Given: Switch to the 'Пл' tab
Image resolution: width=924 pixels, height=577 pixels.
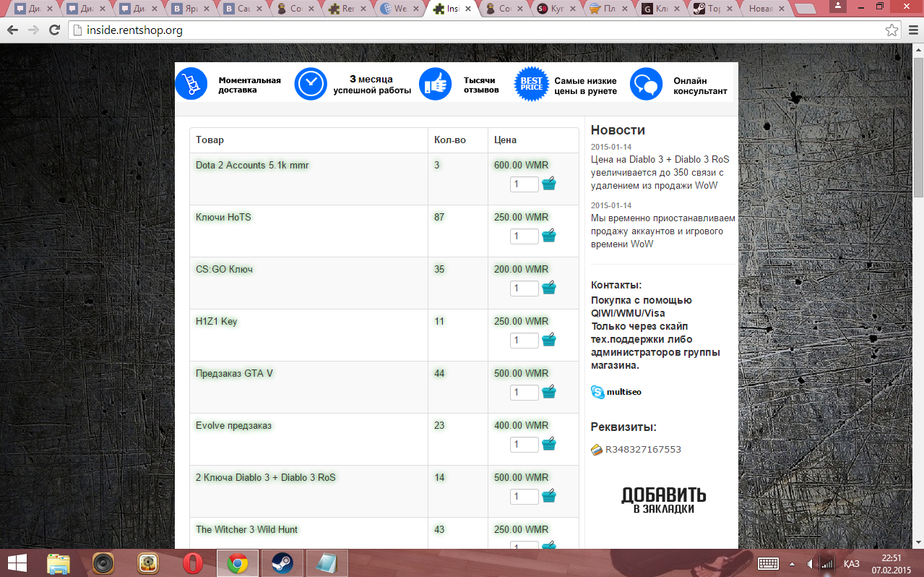Looking at the screenshot, I should [x=606, y=9].
